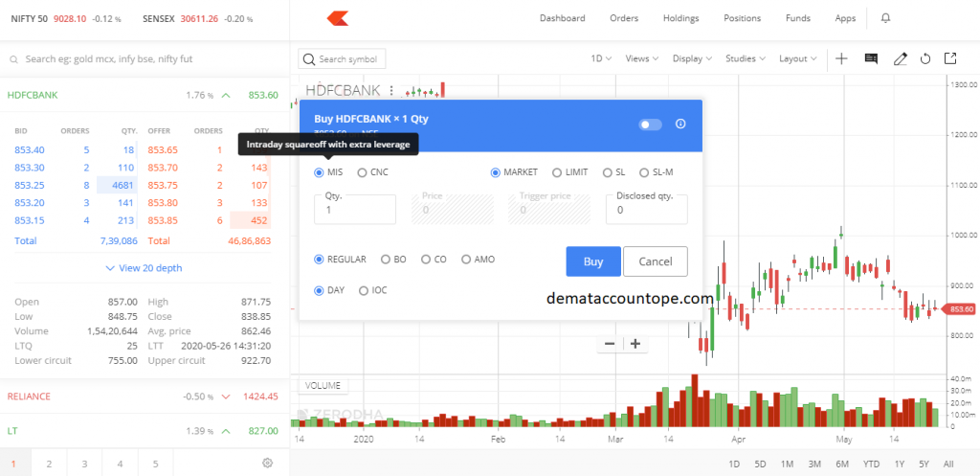
Task: Click the add chart plus icon
Action: coord(842,58)
